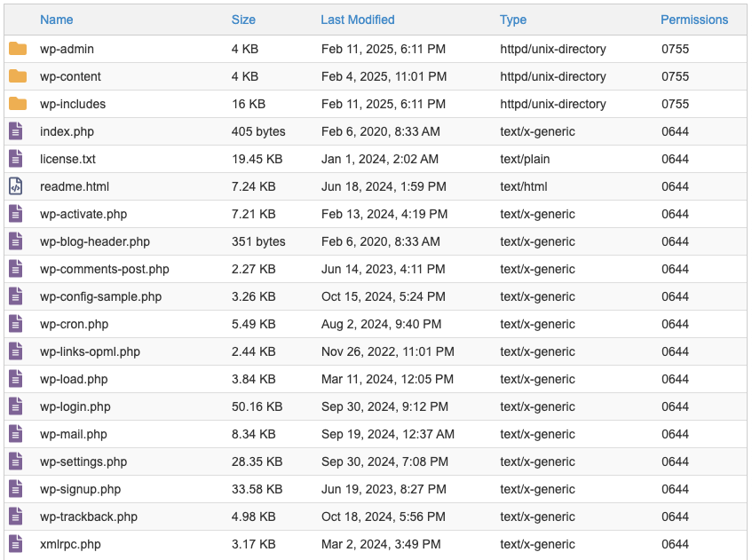Click the xmlrpc.php file icon
This screenshot has width=752, height=560.
click(16, 544)
